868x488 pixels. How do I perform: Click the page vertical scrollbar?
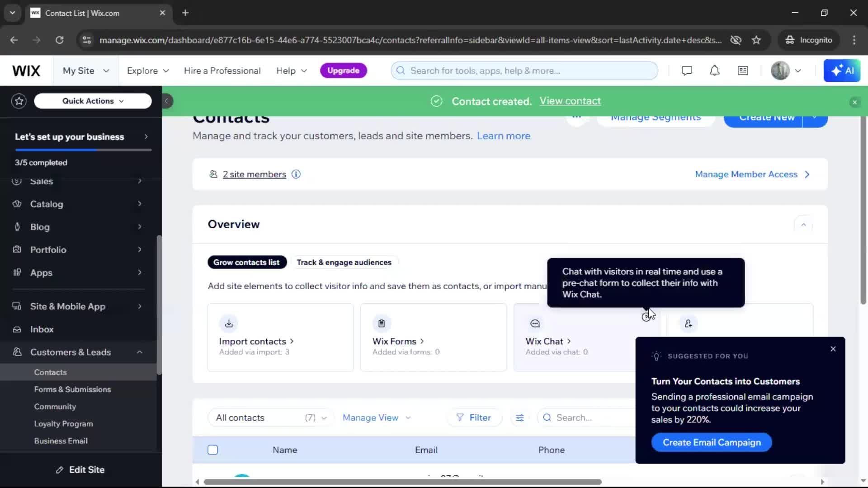[x=863, y=210]
